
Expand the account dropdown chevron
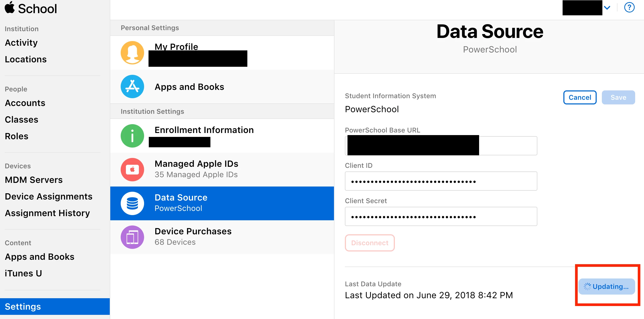coord(607,8)
